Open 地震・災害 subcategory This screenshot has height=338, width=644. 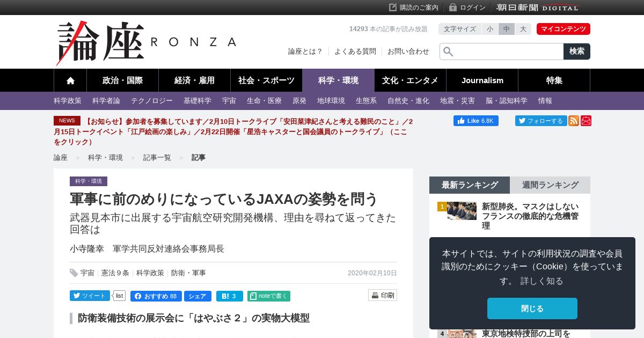457,101
